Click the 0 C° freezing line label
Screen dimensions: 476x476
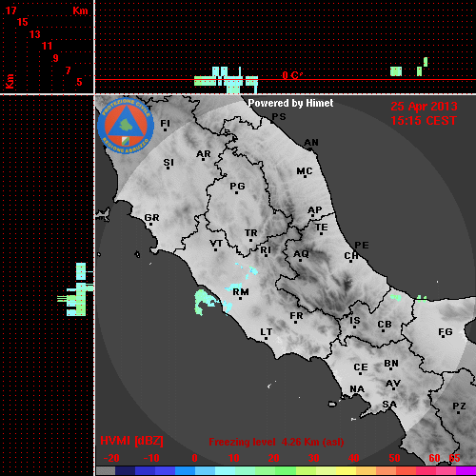pos(292,75)
